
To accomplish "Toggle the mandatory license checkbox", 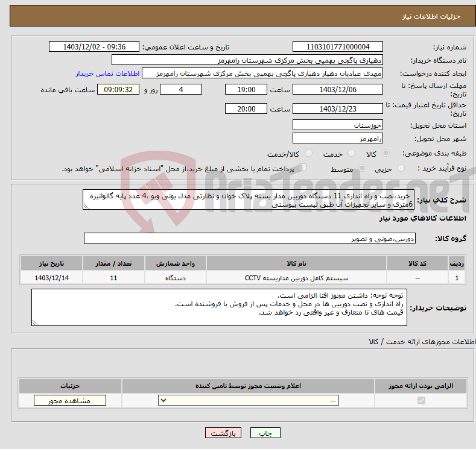I will [x=421, y=401].
